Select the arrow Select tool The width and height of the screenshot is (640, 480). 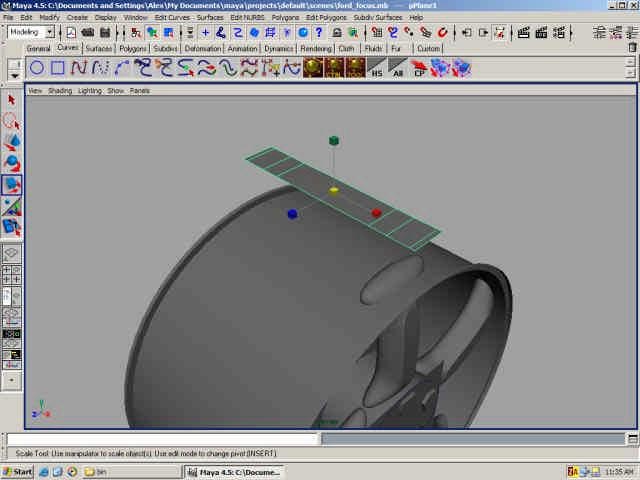tap(12, 100)
